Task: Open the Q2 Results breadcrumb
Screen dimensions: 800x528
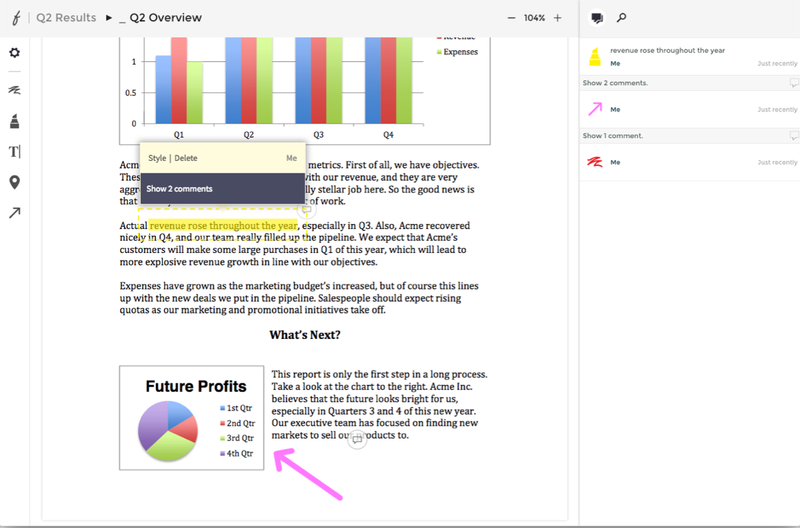Action: [x=66, y=18]
